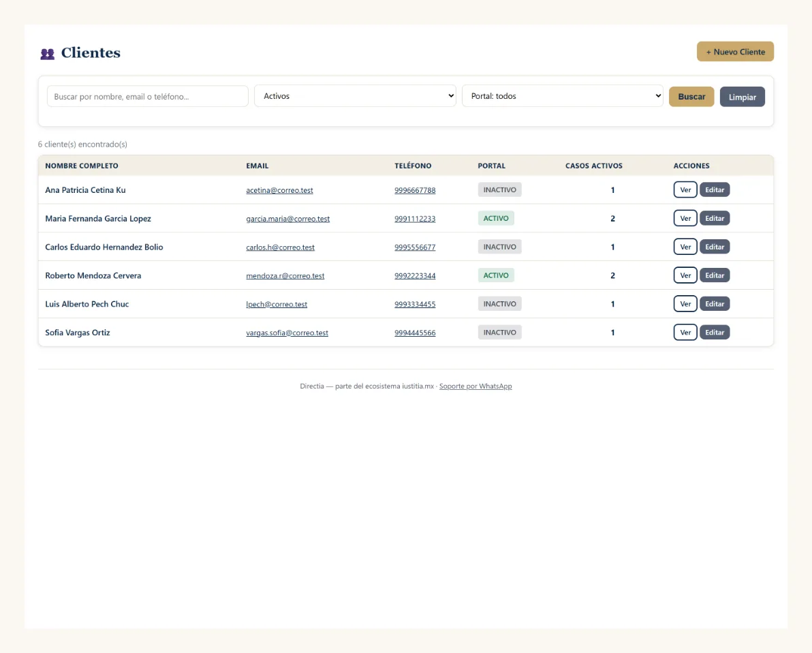Open the Activos status filter dropdown
This screenshot has width=812, height=653.
pyautogui.click(x=355, y=96)
